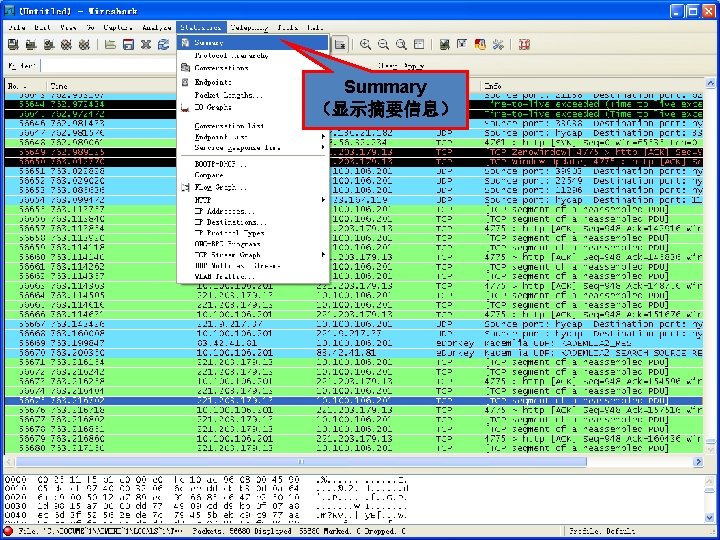Screen dimensions: 720x540
Task: Open a capture file via toolbar icon
Action: 110,45
